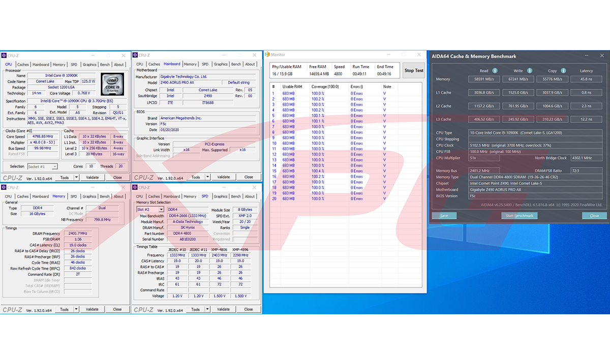Screen dimensions: 610x364
Task: Click the Save button in AIDA64
Action: pos(444,216)
